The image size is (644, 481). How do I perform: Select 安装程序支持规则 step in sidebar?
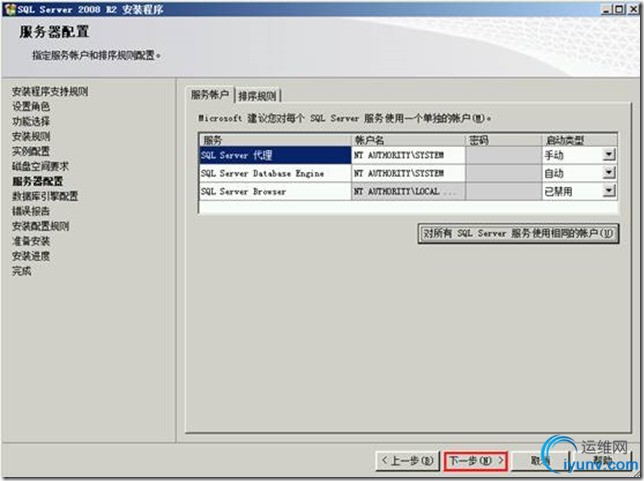(x=50, y=91)
